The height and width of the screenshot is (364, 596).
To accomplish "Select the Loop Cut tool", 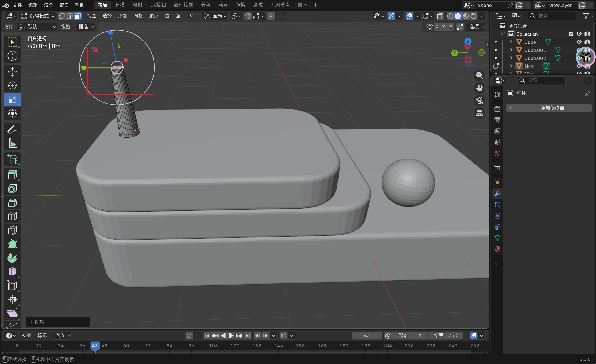I will tap(12, 216).
